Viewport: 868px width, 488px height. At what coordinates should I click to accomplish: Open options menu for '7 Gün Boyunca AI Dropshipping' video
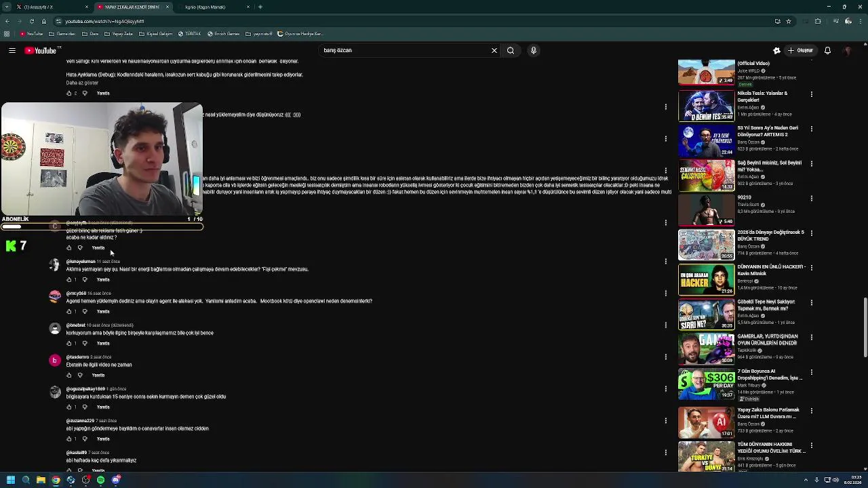[811, 372]
